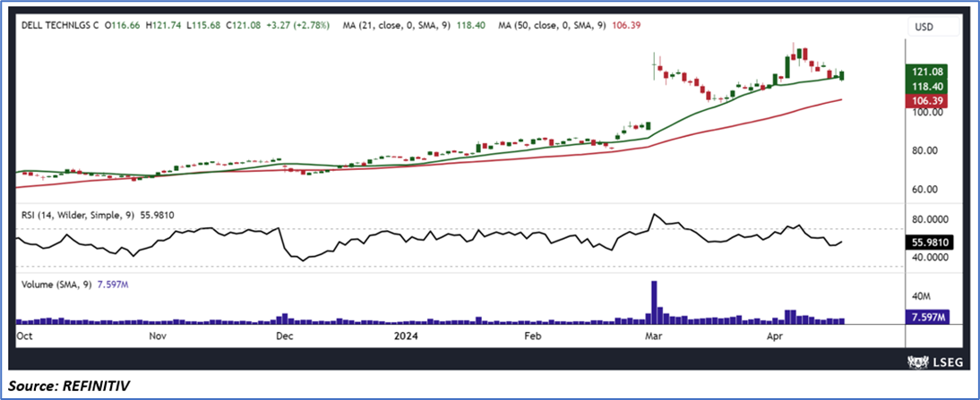Click the RSI (14, Wilder, Simple, 9) label

coord(80,216)
